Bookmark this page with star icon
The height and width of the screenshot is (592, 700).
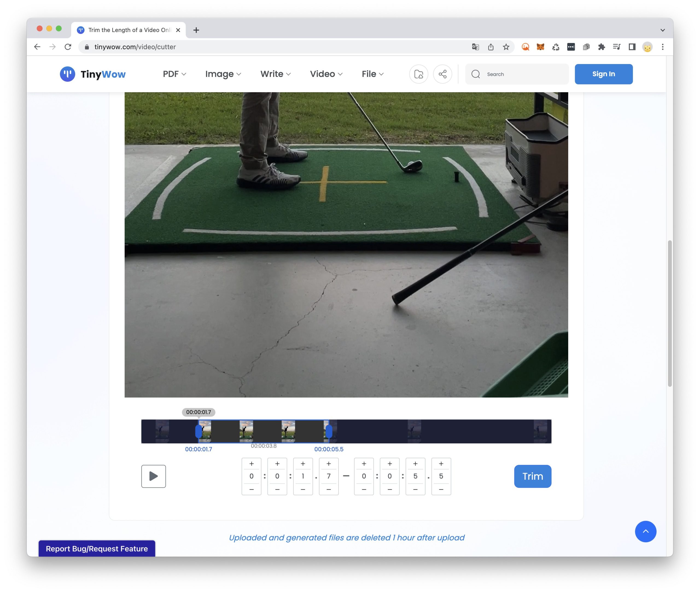(506, 47)
